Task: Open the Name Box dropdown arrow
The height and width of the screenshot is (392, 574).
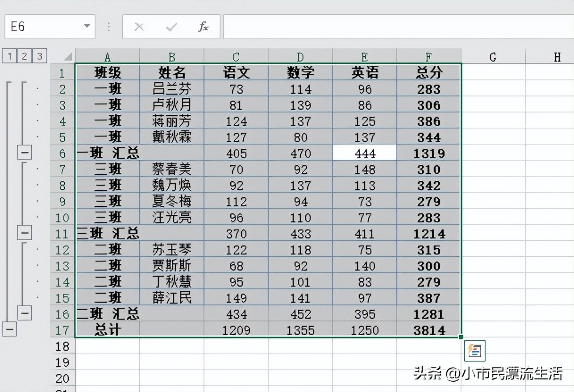Action: tap(87, 26)
